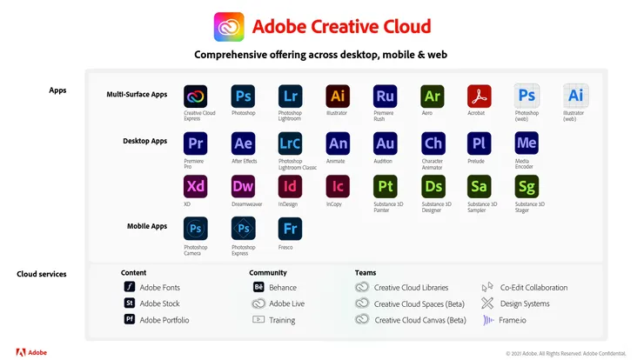644x360 pixels.
Task: Click the Creative Cloud Express app icon
Action: [x=196, y=96]
